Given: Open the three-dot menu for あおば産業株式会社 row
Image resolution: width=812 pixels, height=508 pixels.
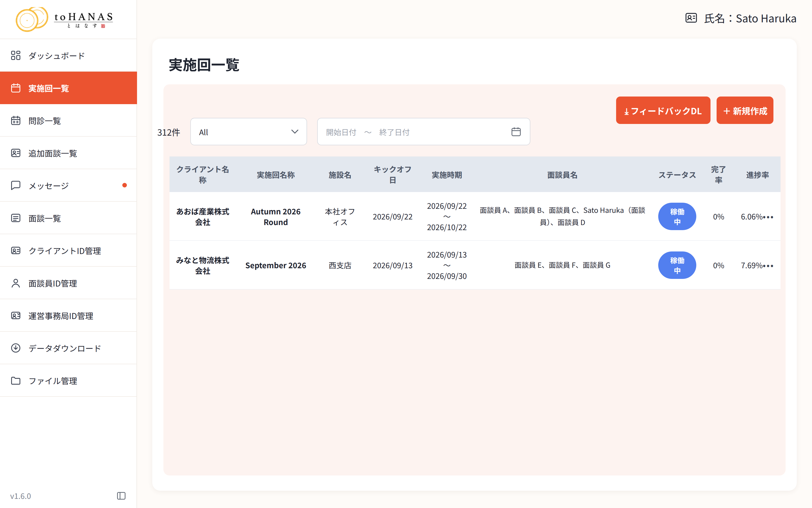Looking at the screenshot, I should [768, 217].
